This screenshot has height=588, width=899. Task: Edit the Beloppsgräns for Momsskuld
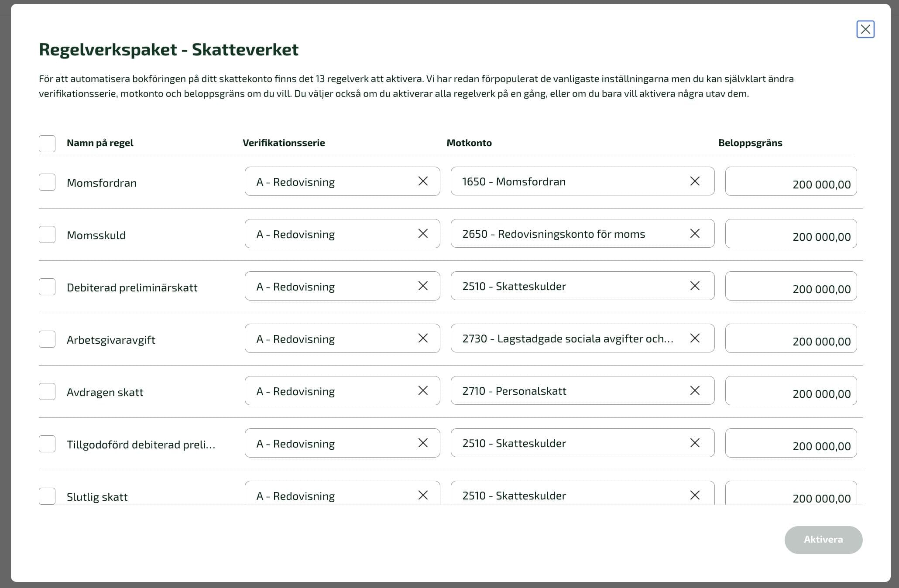(x=791, y=234)
